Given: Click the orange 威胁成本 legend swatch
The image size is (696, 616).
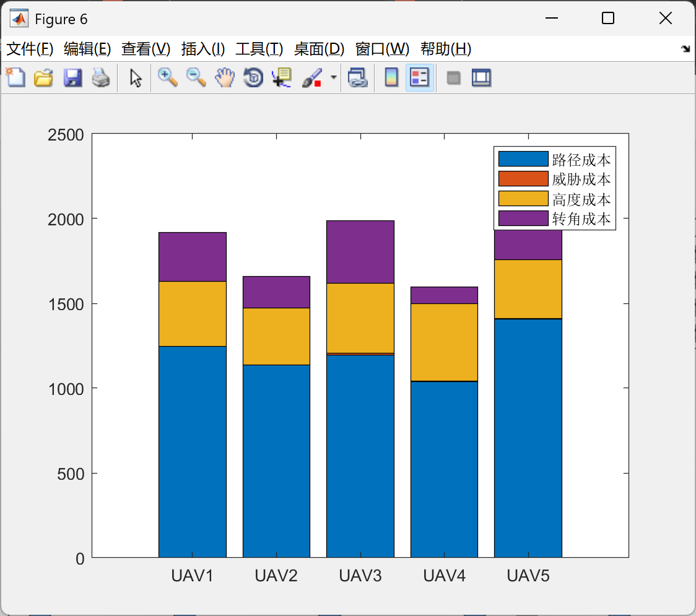Looking at the screenshot, I should 523,178.
